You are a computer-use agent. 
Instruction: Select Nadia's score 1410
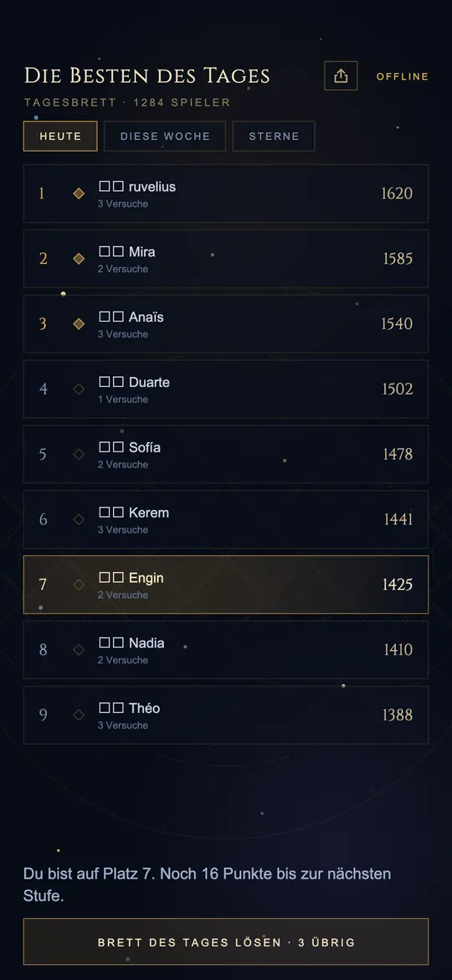point(398,650)
